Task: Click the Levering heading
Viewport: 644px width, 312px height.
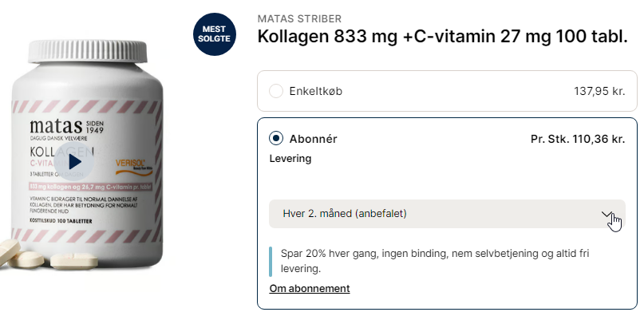Action: [290, 159]
